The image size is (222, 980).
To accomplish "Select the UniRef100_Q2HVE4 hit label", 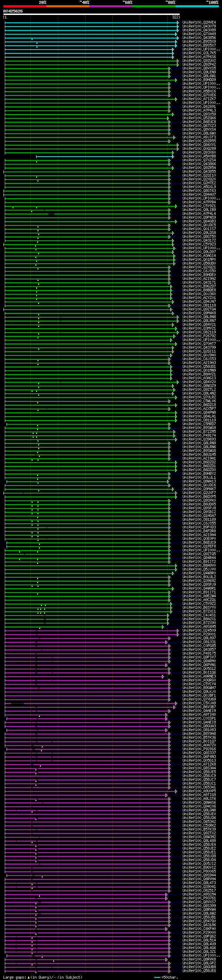I will [x=199, y=23].
